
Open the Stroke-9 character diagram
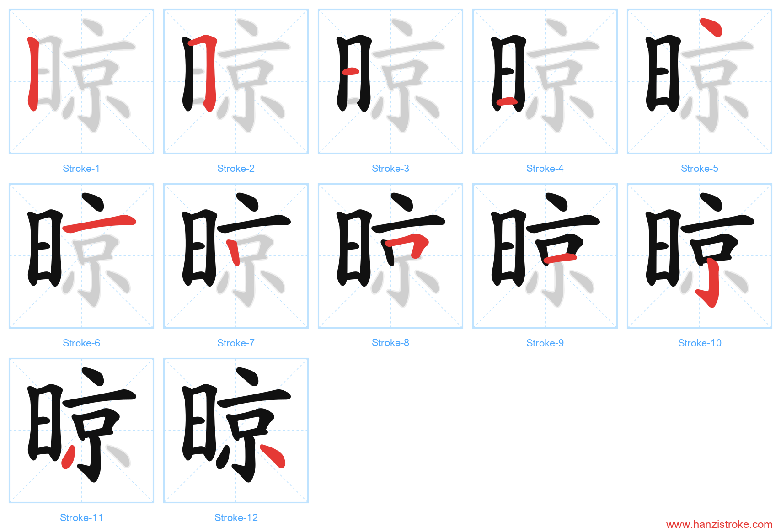point(545,256)
